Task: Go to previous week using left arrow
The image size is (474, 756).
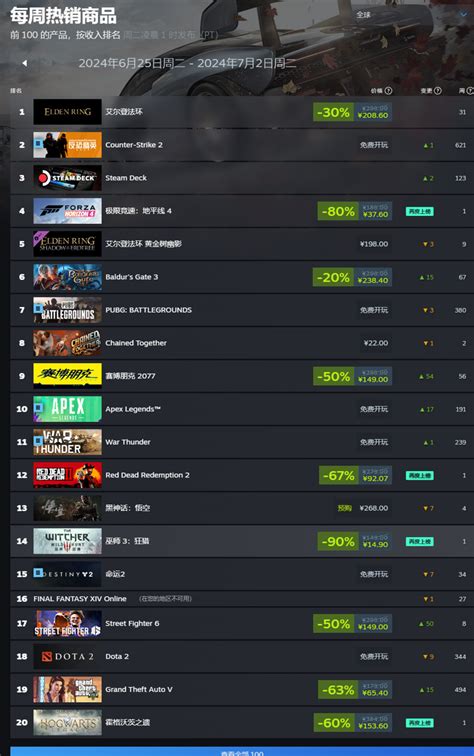Action: (x=25, y=63)
